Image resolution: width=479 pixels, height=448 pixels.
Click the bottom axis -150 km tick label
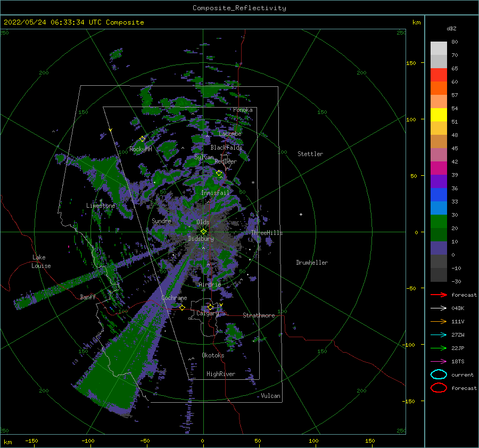pyautogui.click(x=31, y=441)
